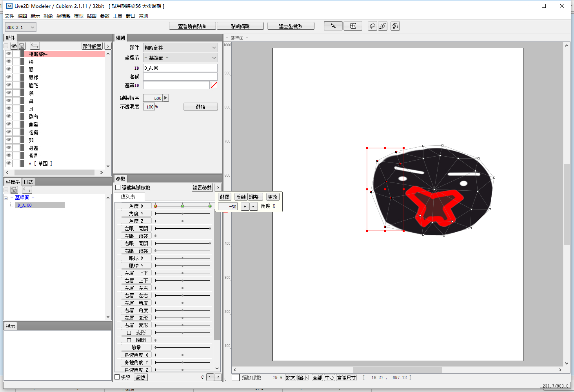This screenshot has width=574, height=392.
Task: Click the 名稱 input field
Action: pyautogui.click(x=180, y=76)
